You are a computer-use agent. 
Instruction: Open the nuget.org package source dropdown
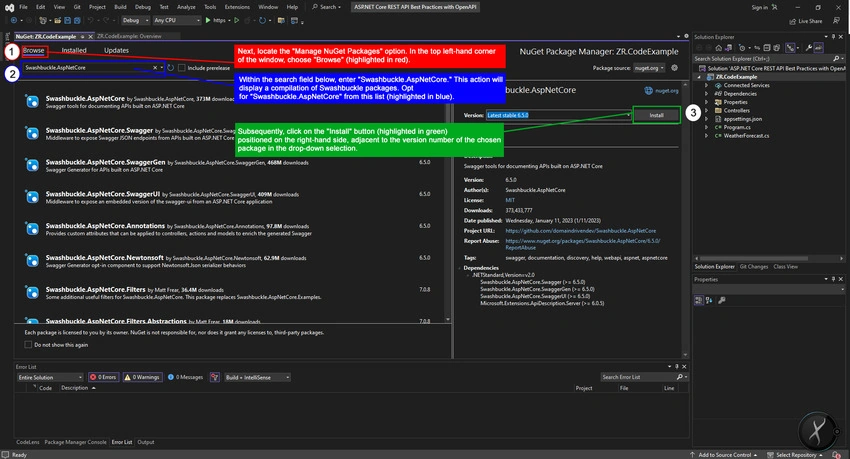[649, 68]
